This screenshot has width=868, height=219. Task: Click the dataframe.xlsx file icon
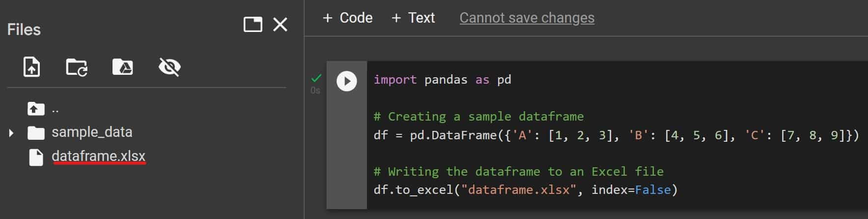(36, 157)
